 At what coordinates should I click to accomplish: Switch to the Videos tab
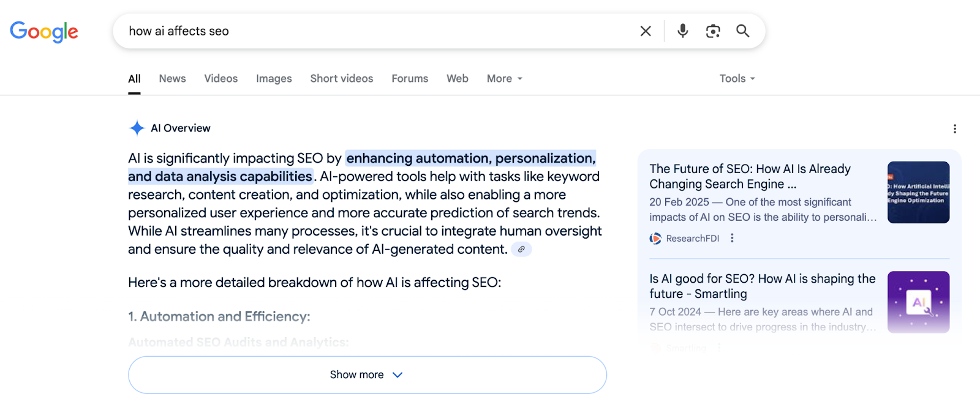coord(221,78)
